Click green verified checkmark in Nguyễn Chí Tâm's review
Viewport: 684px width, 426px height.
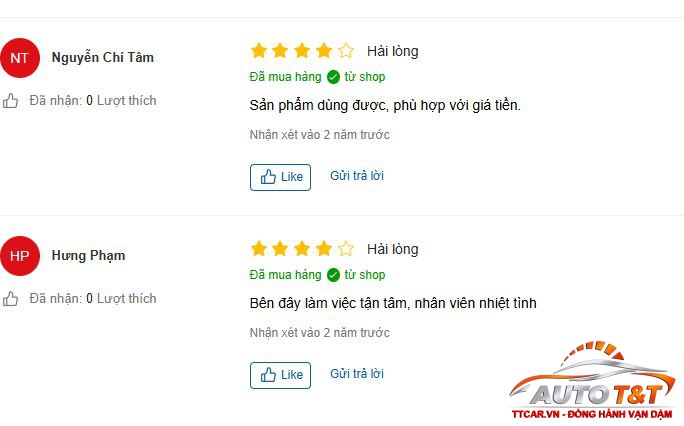click(333, 77)
